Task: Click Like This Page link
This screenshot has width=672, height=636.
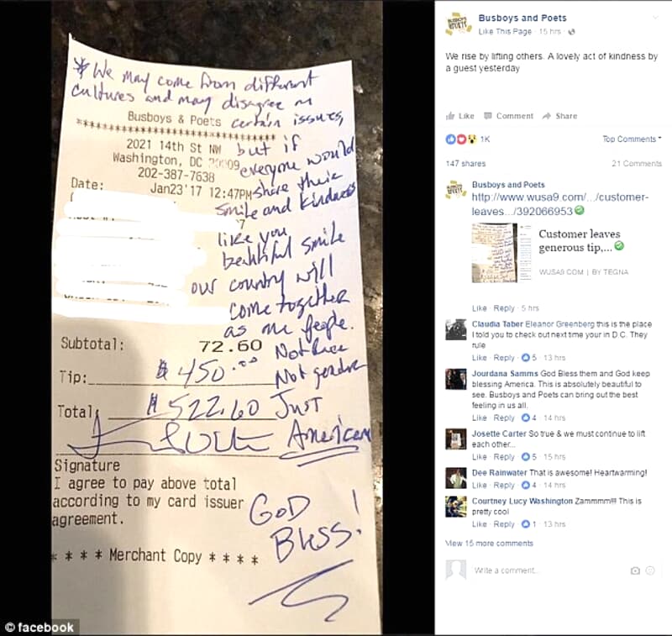Action: coord(505,31)
